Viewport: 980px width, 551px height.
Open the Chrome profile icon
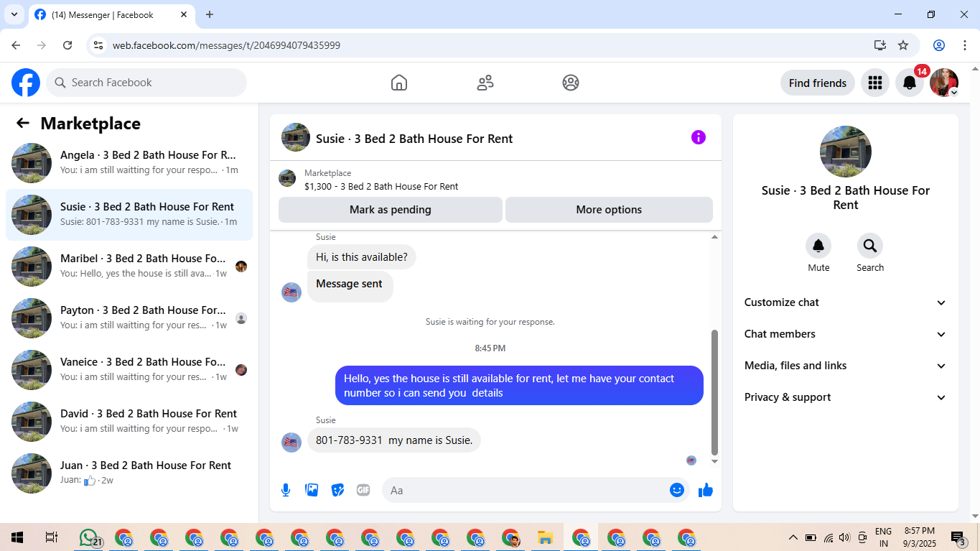point(939,45)
